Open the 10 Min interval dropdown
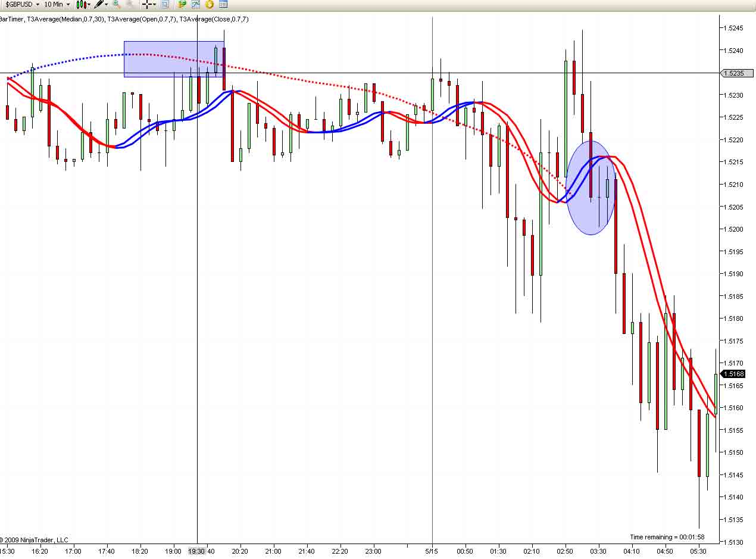Image resolution: width=756 pixels, height=559 pixels. [x=57, y=4]
